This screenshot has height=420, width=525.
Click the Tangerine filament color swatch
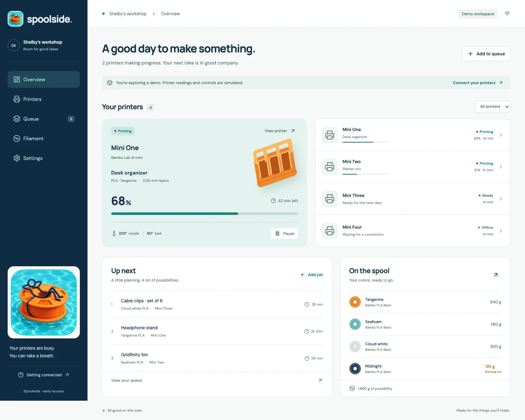pos(355,302)
